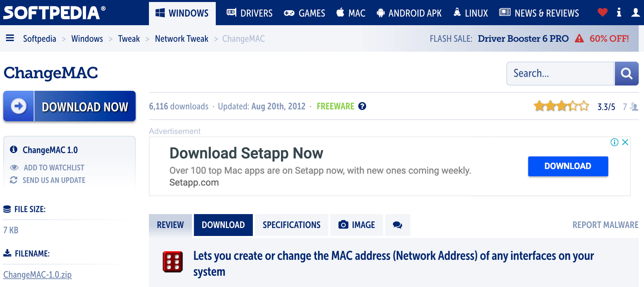Viewport: 644px width, 287px height.
Task: Open the ad info icon
Action: [x=615, y=142]
